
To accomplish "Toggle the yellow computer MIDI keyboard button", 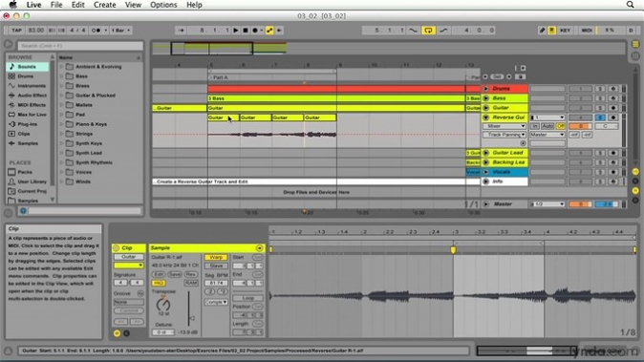I will [x=552, y=31].
